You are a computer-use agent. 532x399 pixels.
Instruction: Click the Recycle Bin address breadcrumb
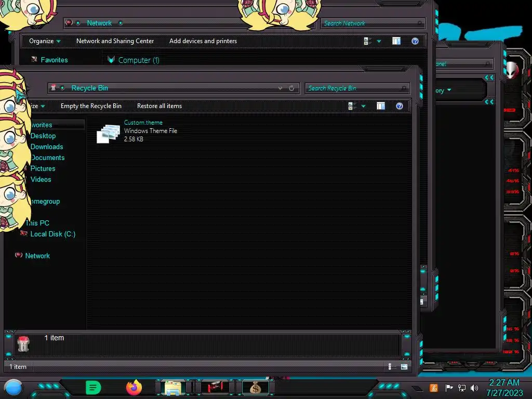point(89,88)
